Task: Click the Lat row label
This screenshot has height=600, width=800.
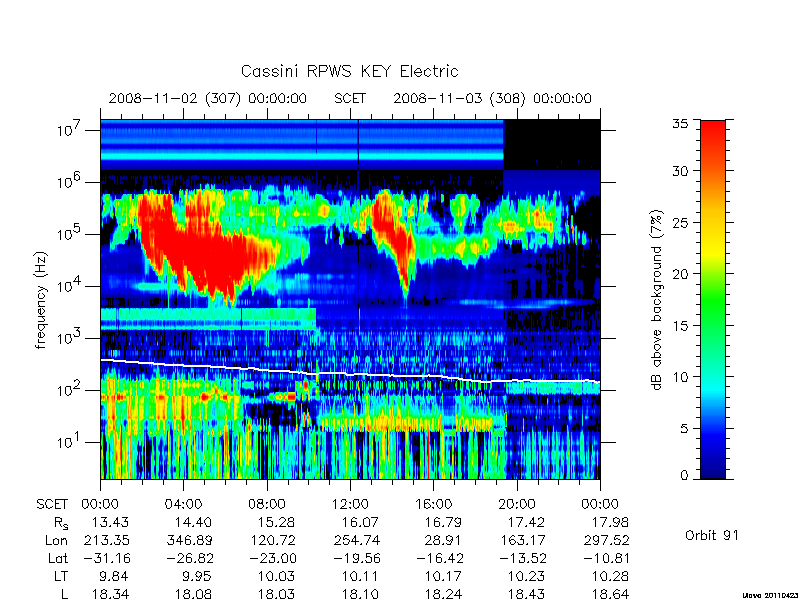Action: pos(58,558)
